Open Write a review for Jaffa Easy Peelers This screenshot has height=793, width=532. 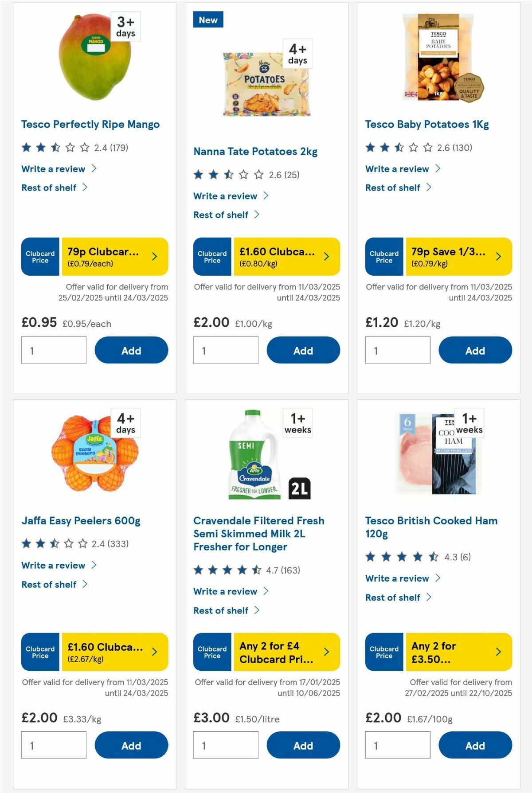(x=53, y=565)
